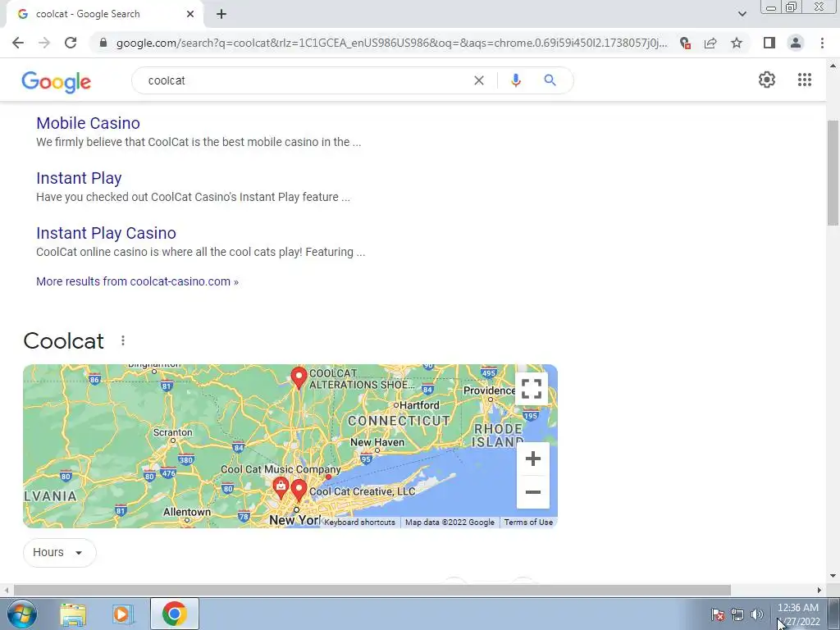Viewport: 840px width, 630px height.
Task: Zoom out on the map
Action: [x=532, y=492]
